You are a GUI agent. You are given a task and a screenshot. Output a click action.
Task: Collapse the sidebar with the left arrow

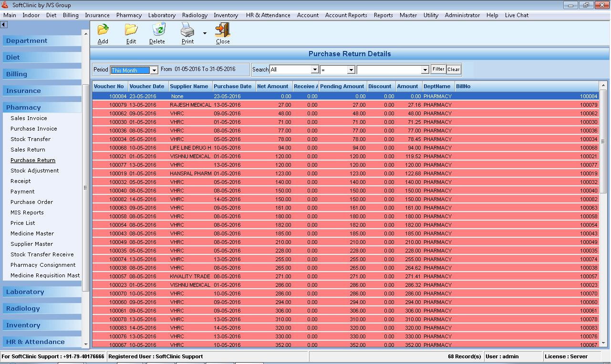coord(4,24)
